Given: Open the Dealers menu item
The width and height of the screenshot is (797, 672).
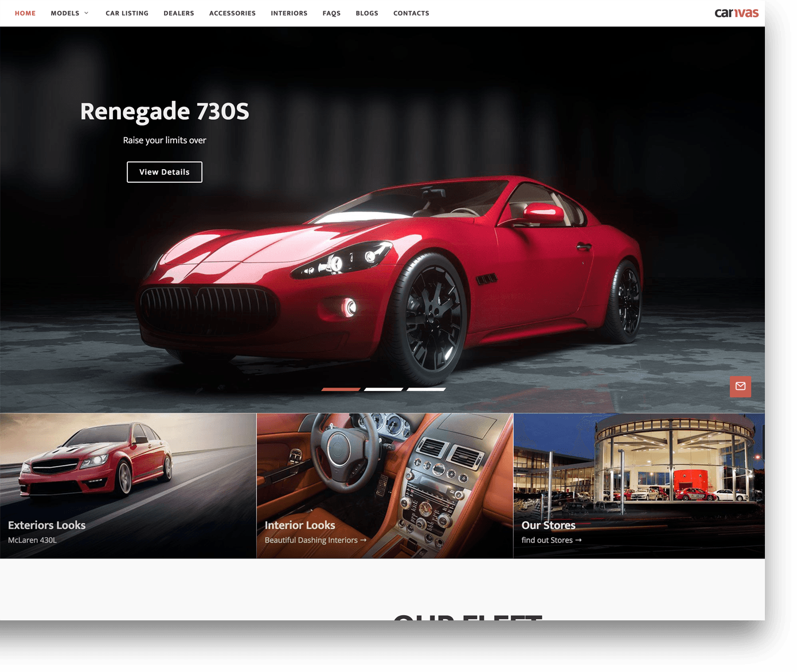Looking at the screenshot, I should (179, 13).
